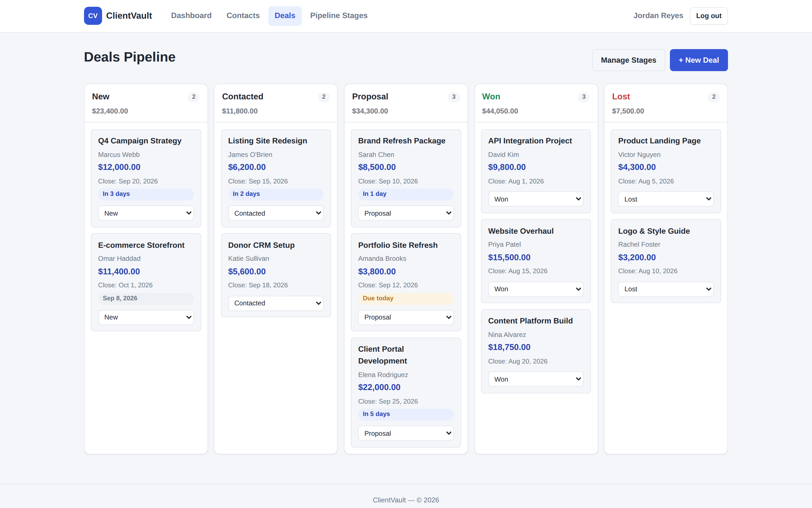
Task: Click contact name Elena Rodriguez
Action: (383, 375)
